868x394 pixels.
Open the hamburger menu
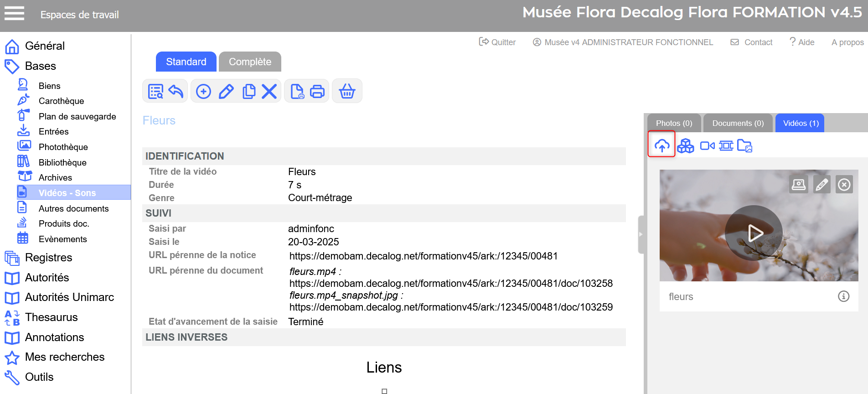tap(14, 14)
